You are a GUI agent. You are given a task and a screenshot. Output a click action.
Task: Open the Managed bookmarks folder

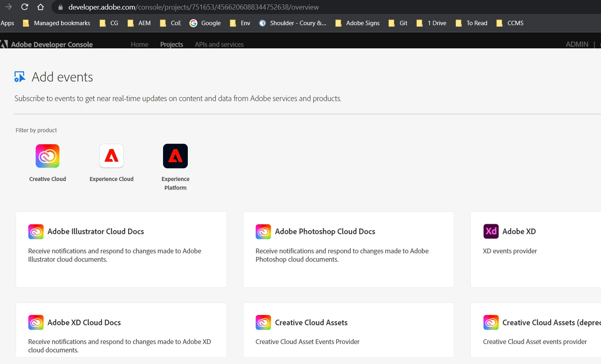56,23
